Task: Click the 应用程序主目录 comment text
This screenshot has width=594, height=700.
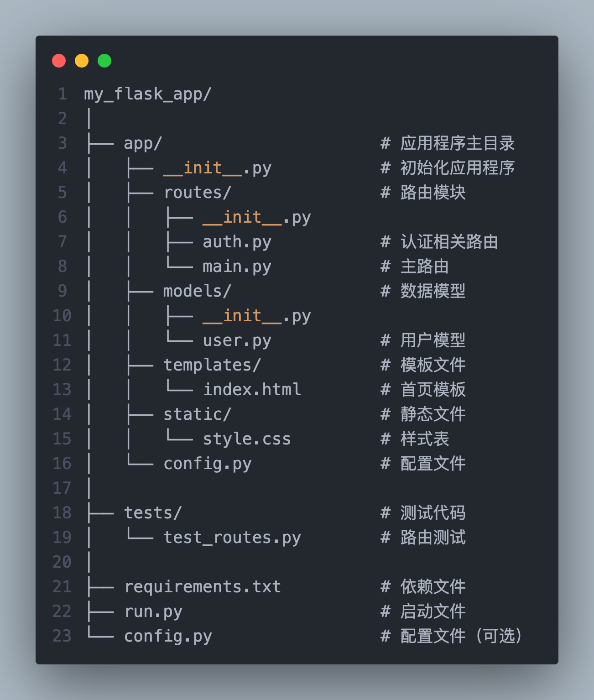Action: (458, 143)
